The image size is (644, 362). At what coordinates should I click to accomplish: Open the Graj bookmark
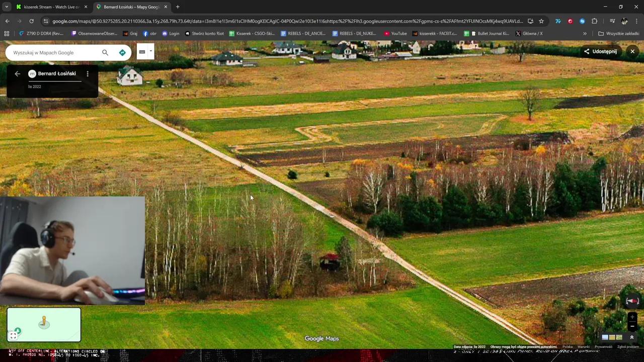pos(130,34)
